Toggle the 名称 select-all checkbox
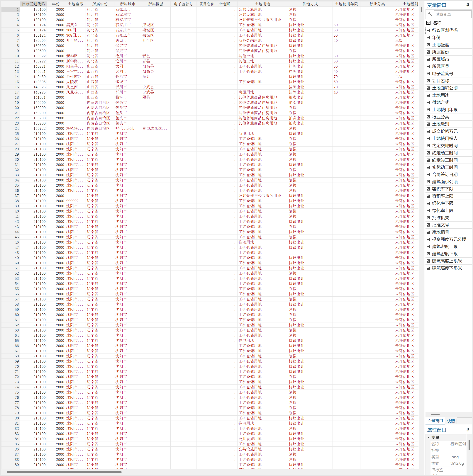This screenshot has width=473, height=476. click(428, 23)
